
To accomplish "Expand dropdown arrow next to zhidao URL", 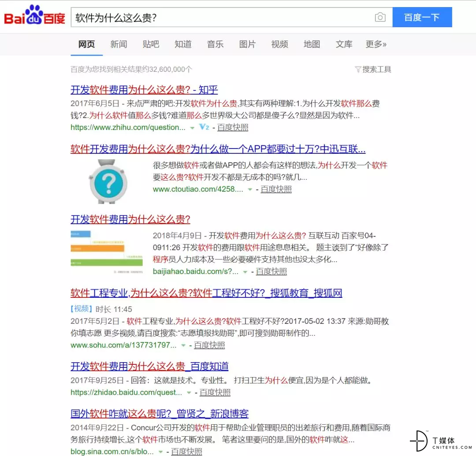I will point(189,393).
